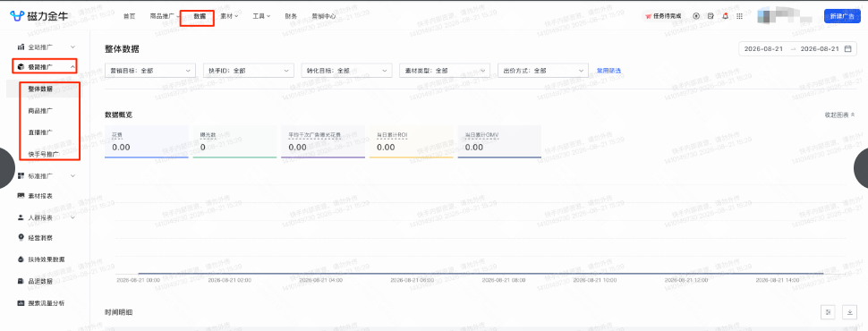This screenshot has height=331, width=868.
Task: Open the 工具 top menu
Action: pos(261,17)
